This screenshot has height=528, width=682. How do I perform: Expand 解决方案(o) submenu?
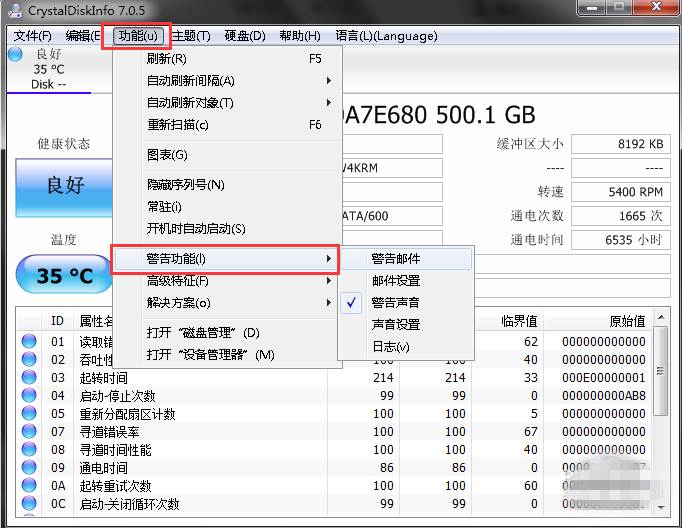(227, 303)
